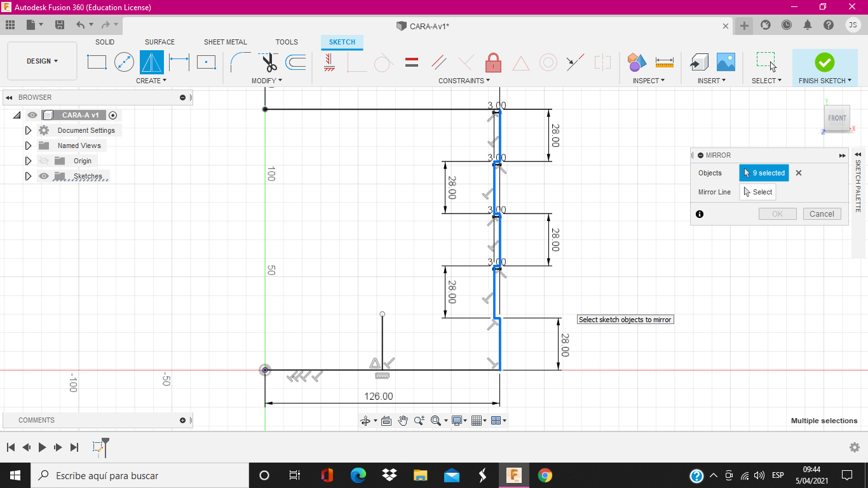Click the SKETCH tab
868x488 pixels.
(x=342, y=42)
